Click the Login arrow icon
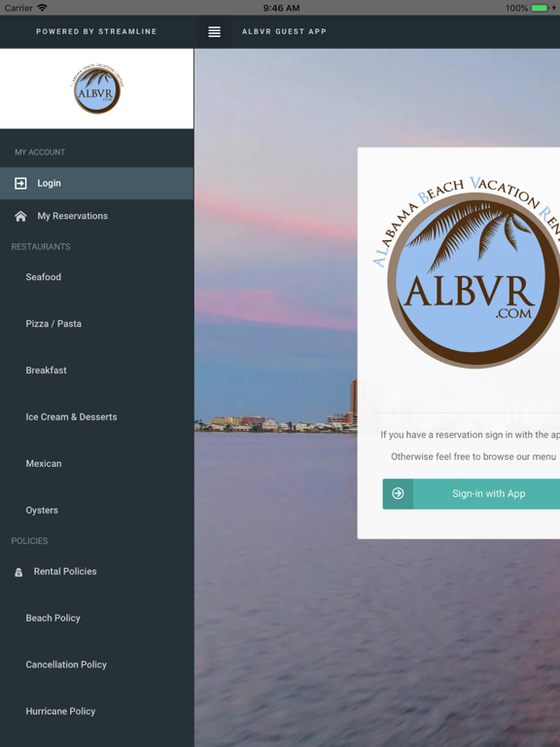This screenshot has height=747, width=560. click(20, 184)
